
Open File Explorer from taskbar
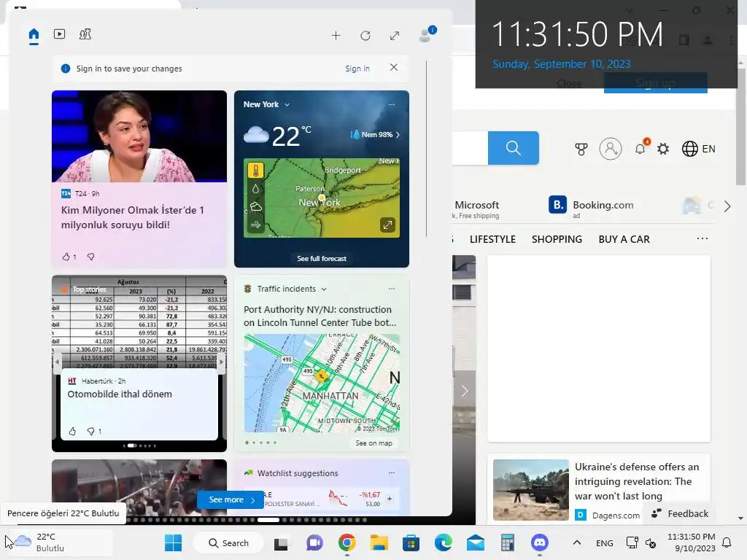379,542
